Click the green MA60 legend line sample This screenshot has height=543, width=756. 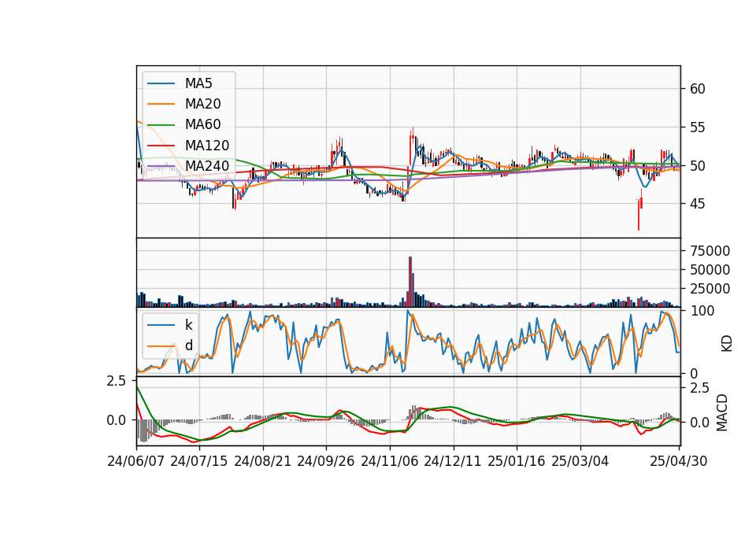tap(161, 125)
